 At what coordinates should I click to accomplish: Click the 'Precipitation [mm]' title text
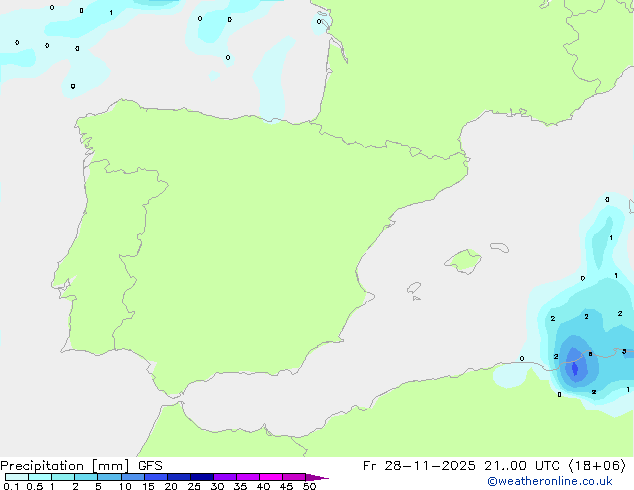coord(65,466)
